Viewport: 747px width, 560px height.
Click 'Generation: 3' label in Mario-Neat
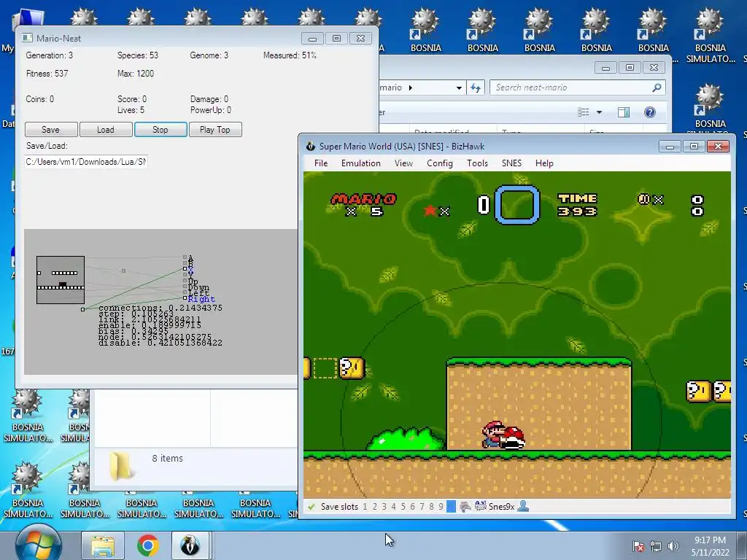pos(50,55)
